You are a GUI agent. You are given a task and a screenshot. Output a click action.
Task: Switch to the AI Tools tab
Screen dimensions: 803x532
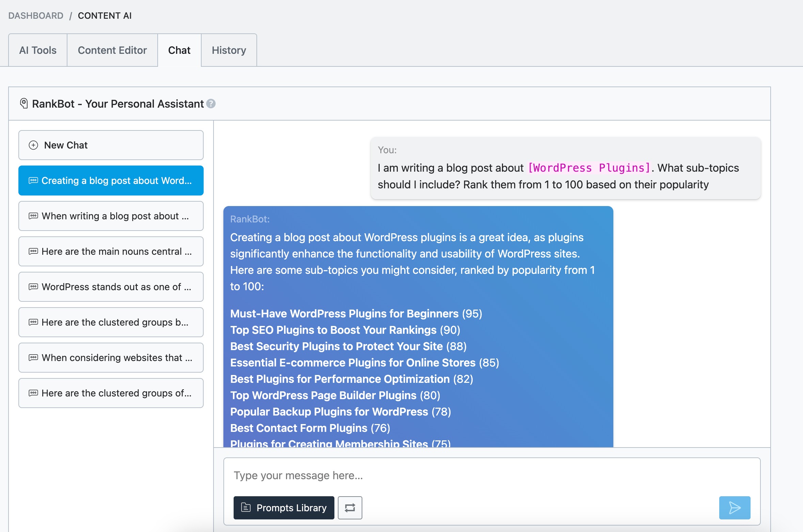(x=38, y=50)
